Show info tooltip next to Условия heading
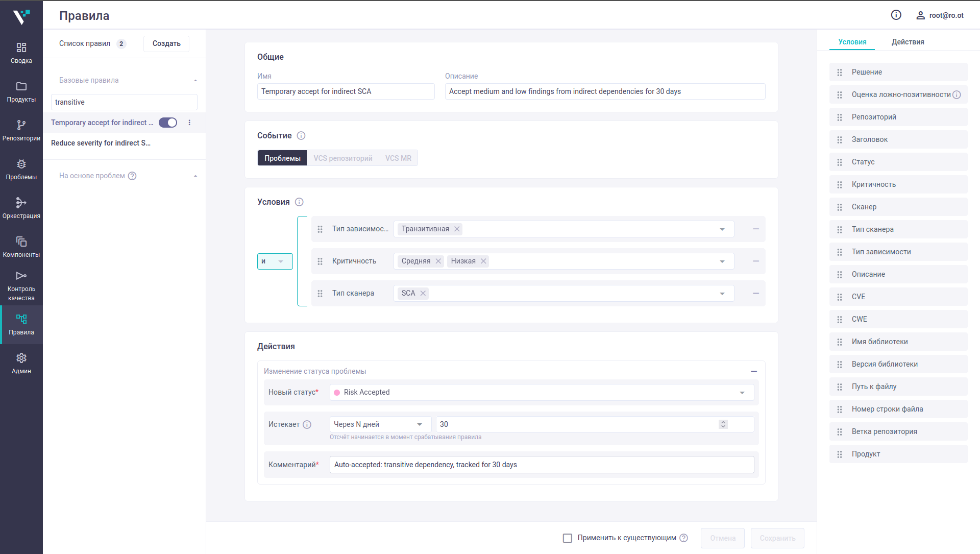Screen dimensions: 980x554 point(299,202)
